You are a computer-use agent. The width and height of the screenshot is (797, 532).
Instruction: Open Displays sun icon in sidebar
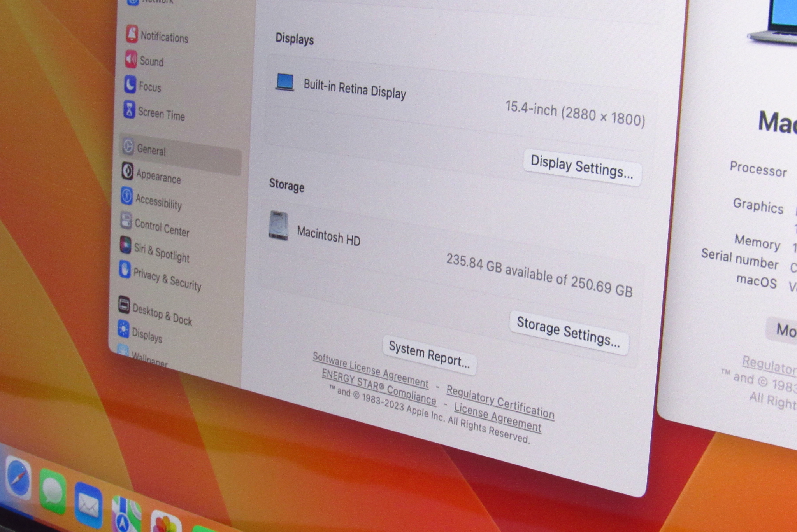[123, 329]
